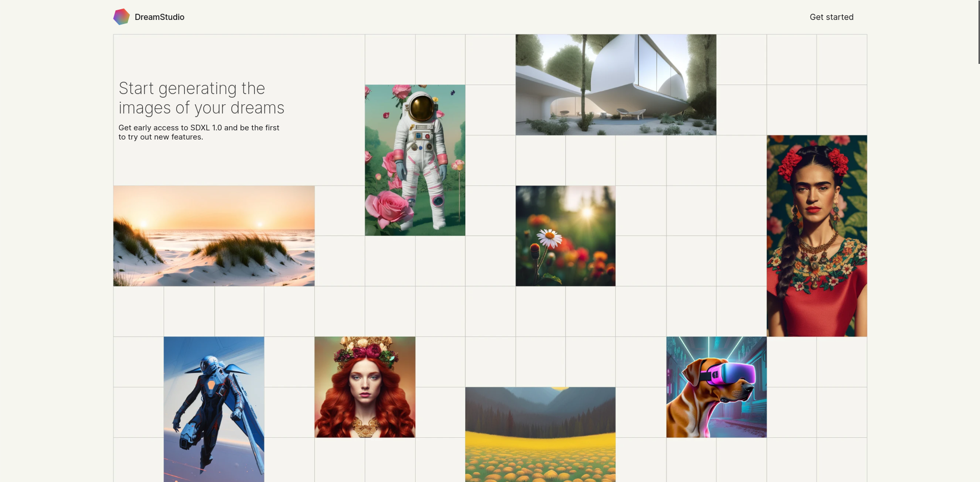Select the sunset sand dunes beach image
The image size is (980, 482).
click(x=214, y=236)
